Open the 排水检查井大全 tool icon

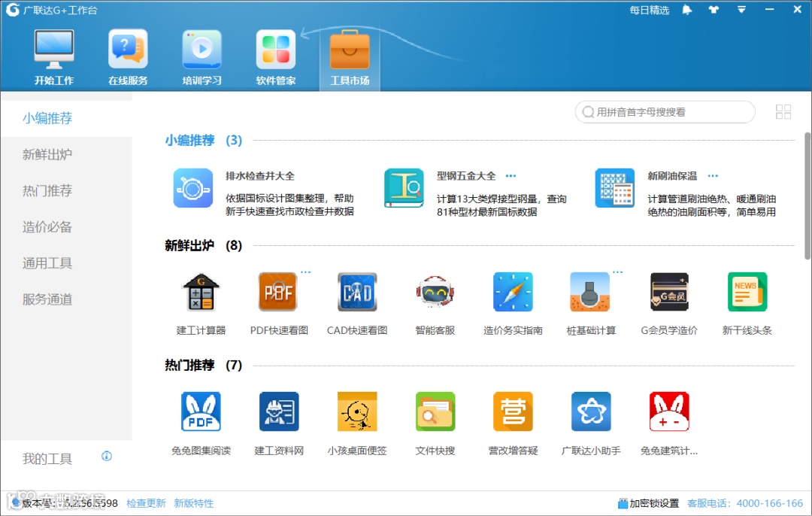193,188
